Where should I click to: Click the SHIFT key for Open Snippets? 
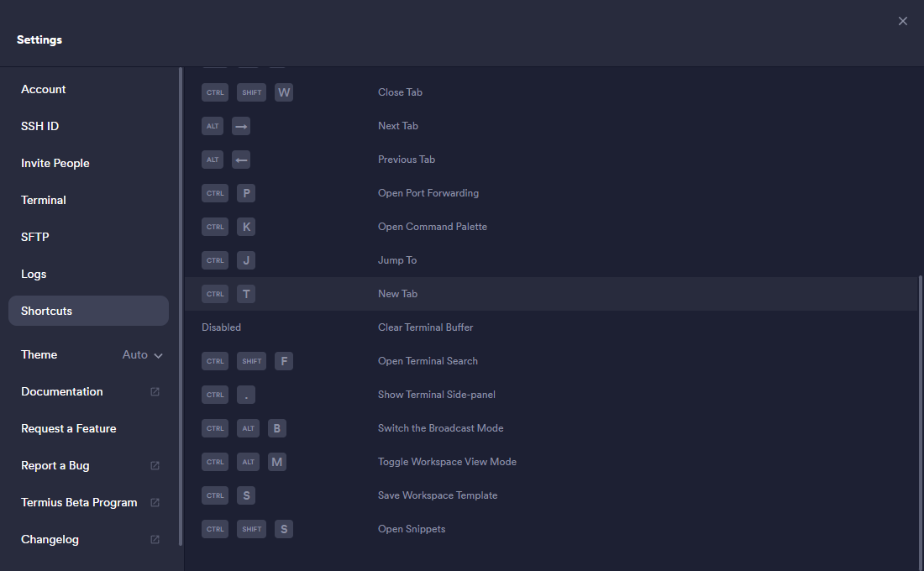[x=252, y=529]
